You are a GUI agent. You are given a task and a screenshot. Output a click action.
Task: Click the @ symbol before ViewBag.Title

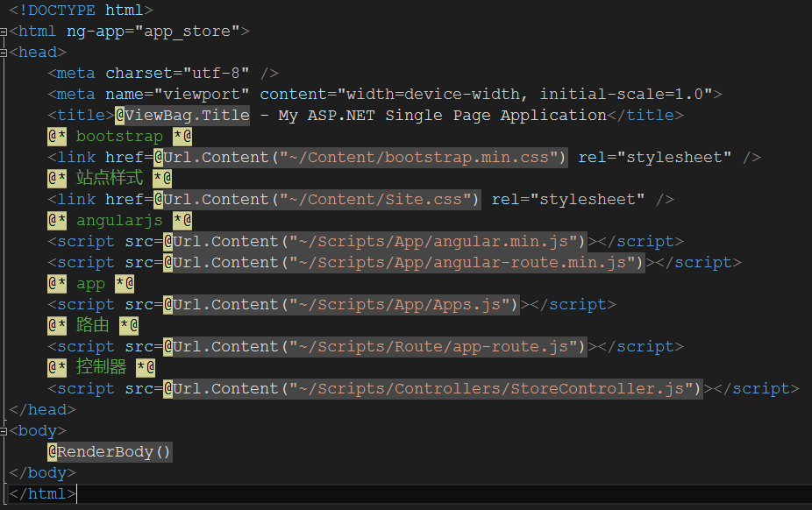[120, 116]
